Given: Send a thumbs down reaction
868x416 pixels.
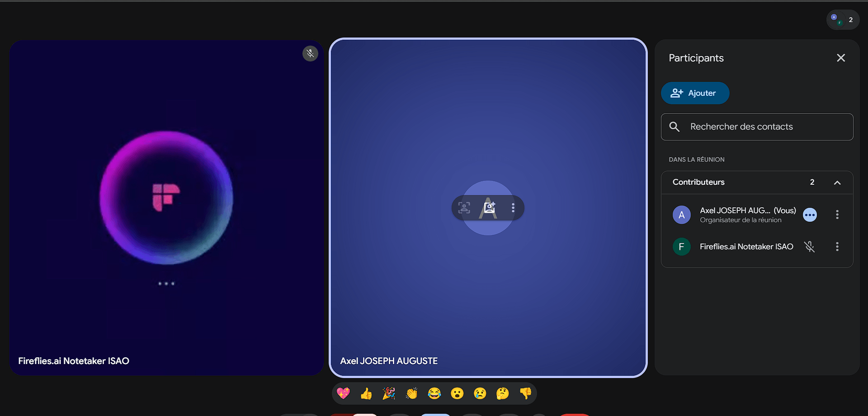Looking at the screenshot, I should click(x=525, y=393).
